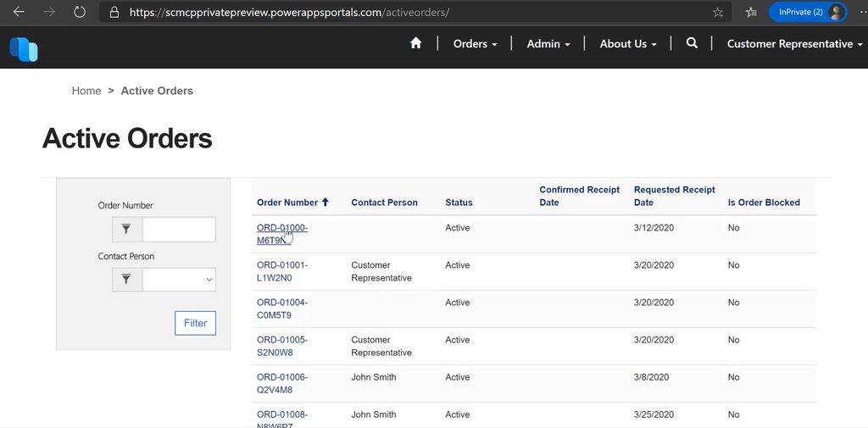Sort by Requested Receipt Date header
This screenshot has height=428, width=868.
(x=674, y=196)
